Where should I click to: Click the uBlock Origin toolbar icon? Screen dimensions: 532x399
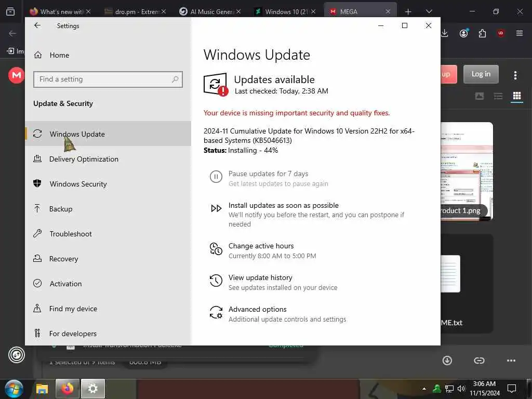click(x=501, y=33)
